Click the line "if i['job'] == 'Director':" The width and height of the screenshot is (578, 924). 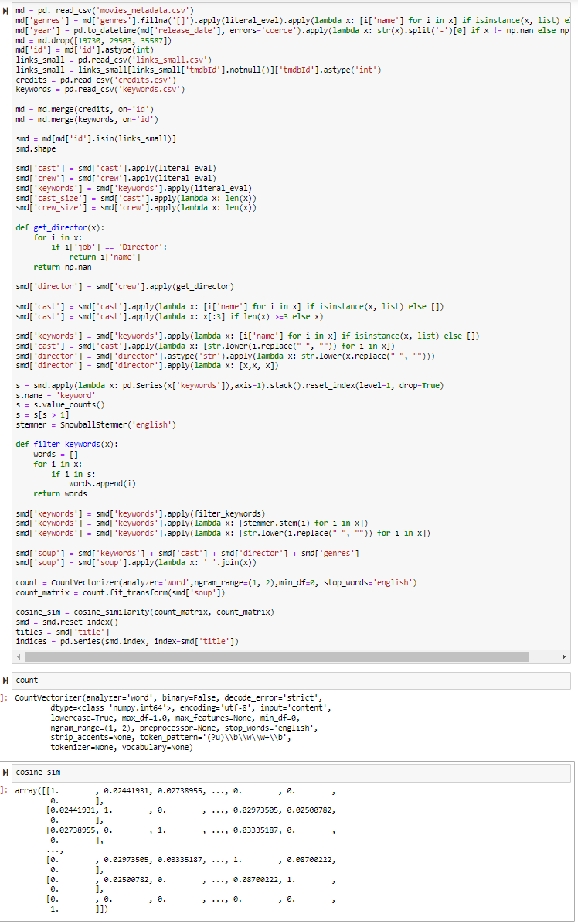pyautogui.click(x=109, y=247)
